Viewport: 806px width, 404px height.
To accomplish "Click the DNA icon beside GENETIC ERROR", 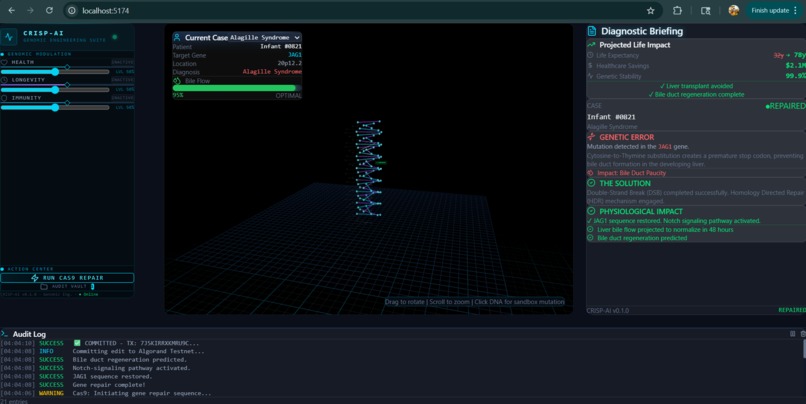I will click(591, 137).
